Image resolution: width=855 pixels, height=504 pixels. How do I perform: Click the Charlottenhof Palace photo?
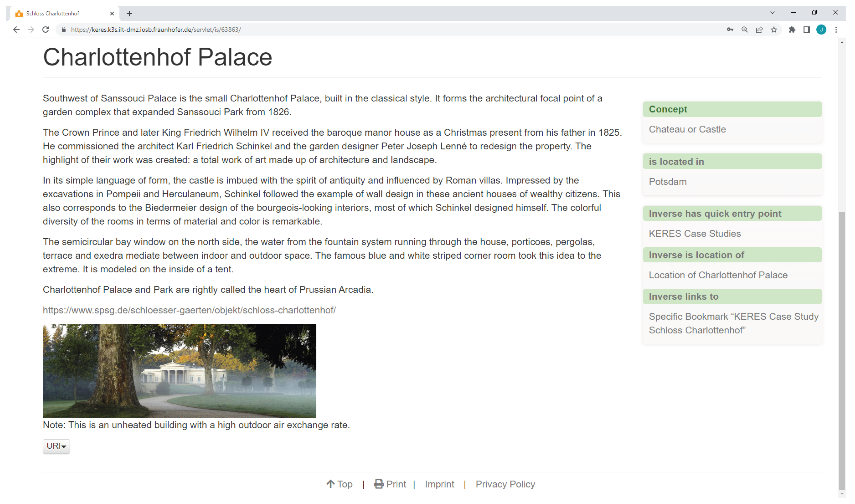click(x=179, y=370)
